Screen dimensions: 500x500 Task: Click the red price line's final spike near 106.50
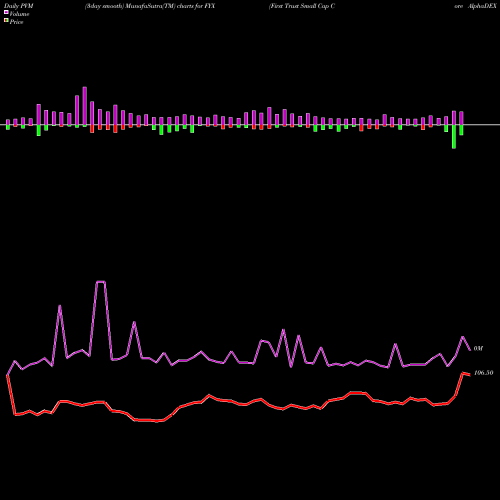coord(463,373)
